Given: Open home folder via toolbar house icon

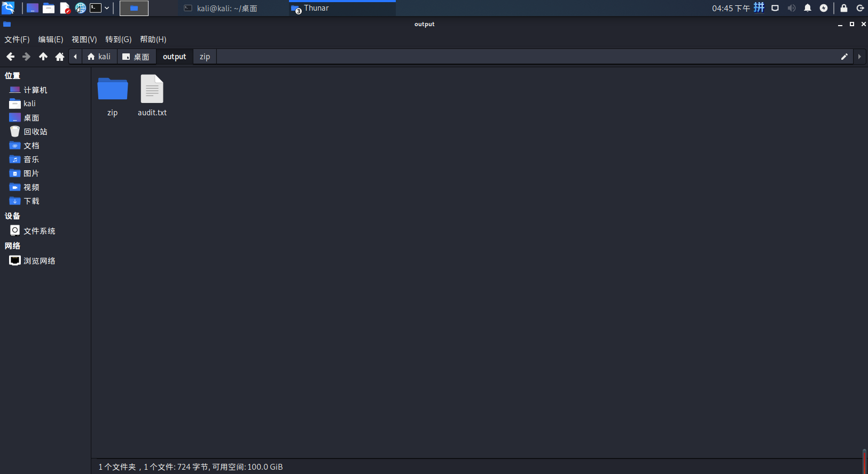Looking at the screenshot, I should pyautogui.click(x=60, y=57).
